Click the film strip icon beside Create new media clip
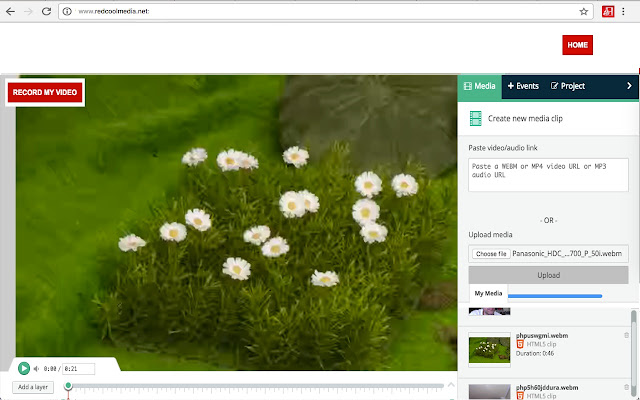 click(x=476, y=118)
